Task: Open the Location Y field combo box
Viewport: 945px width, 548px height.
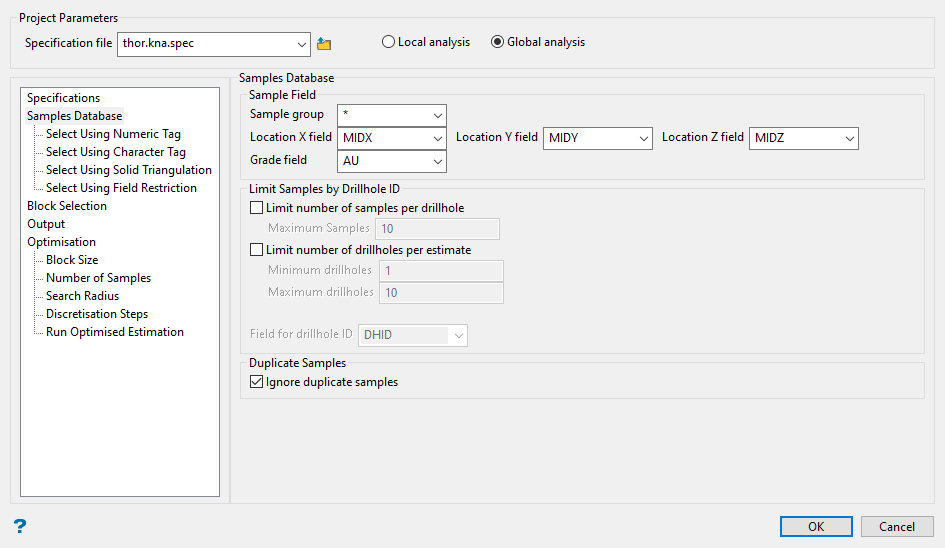Action: click(642, 138)
